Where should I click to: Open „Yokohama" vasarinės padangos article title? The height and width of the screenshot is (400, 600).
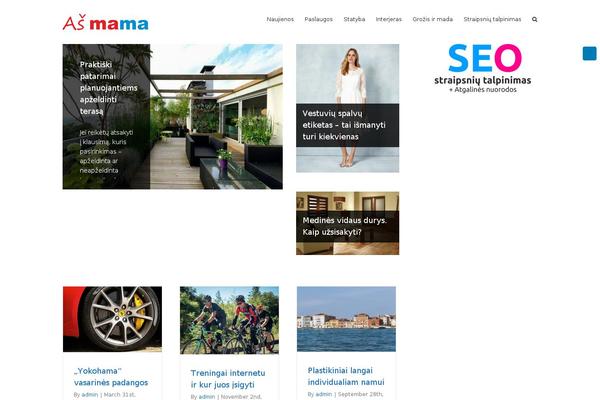point(111,377)
